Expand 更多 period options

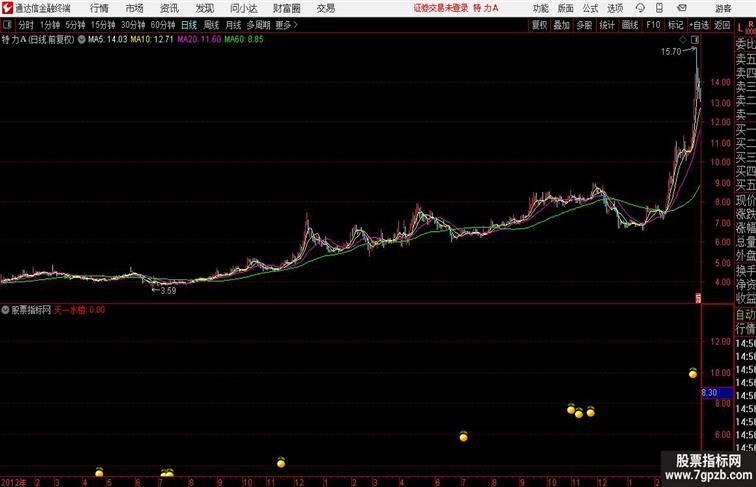[286, 25]
